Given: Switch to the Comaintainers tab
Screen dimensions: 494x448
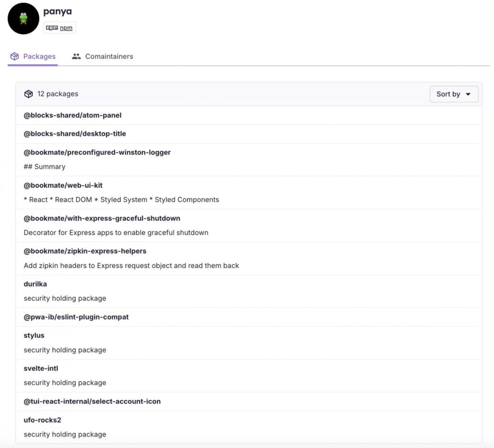Looking at the screenshot, I should pos(109,56).
